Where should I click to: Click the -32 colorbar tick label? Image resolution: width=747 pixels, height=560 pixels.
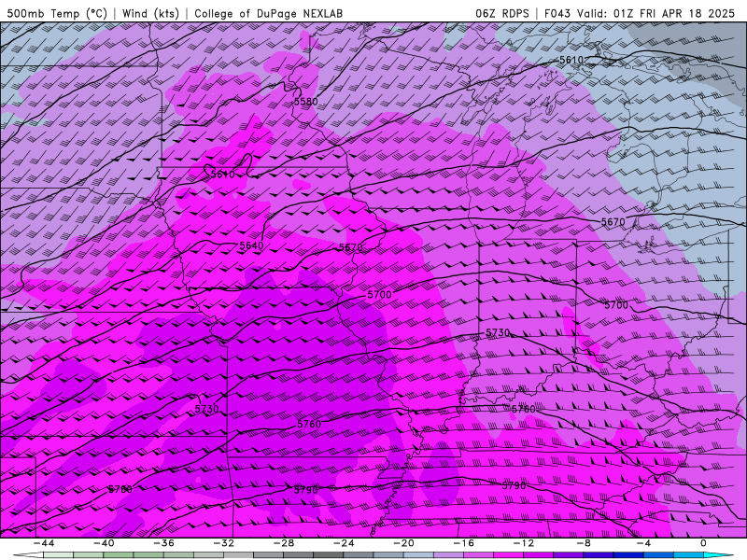[x=223, y=543]
